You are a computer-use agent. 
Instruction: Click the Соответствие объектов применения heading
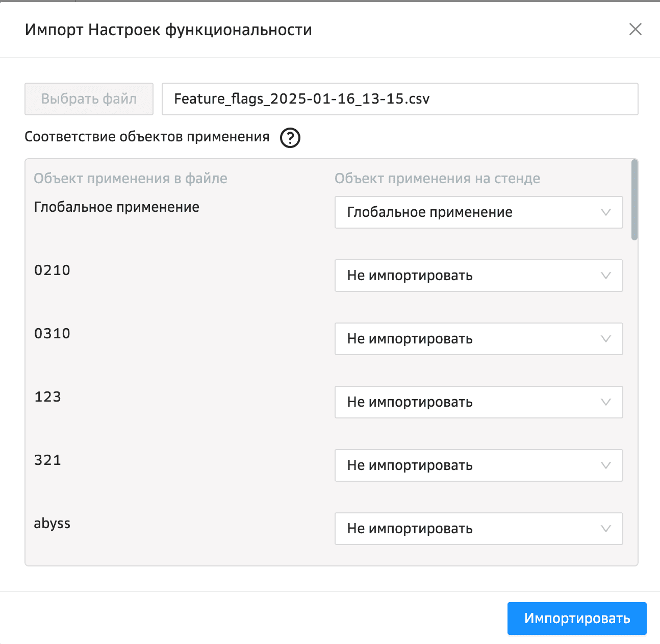(147, 137)
